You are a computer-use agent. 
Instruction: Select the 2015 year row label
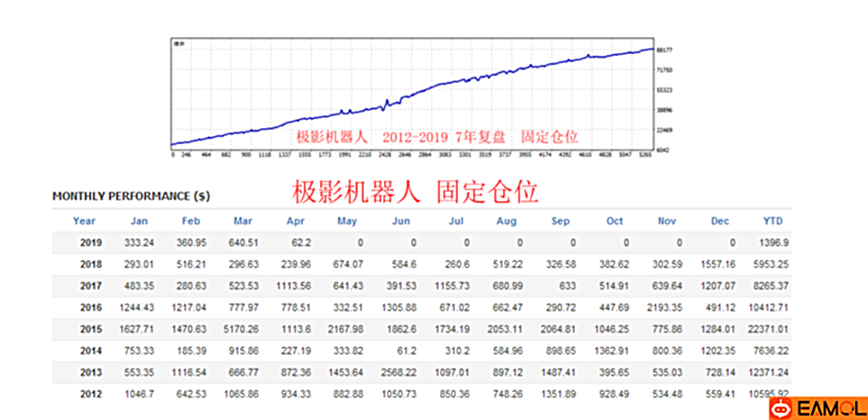tap(91, 329)
